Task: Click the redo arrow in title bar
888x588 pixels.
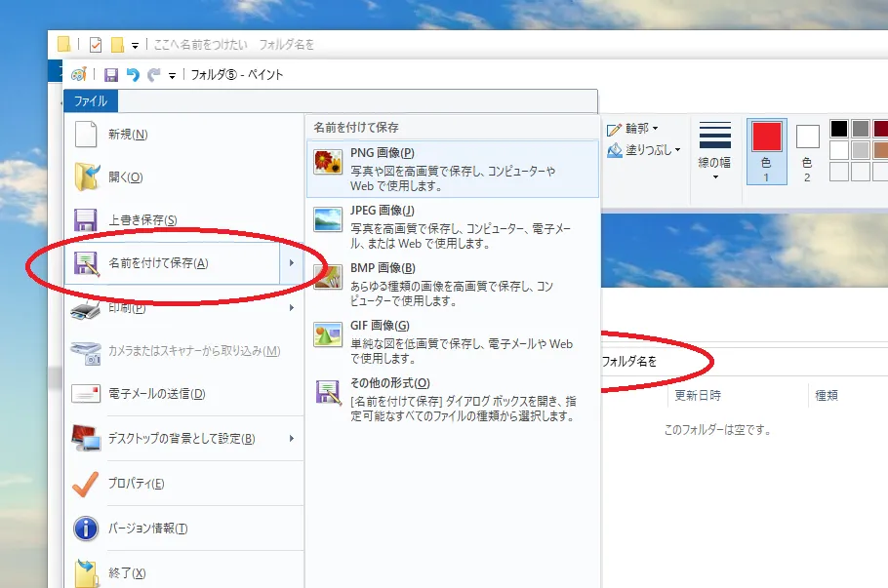Action: [x=153, y=75]
